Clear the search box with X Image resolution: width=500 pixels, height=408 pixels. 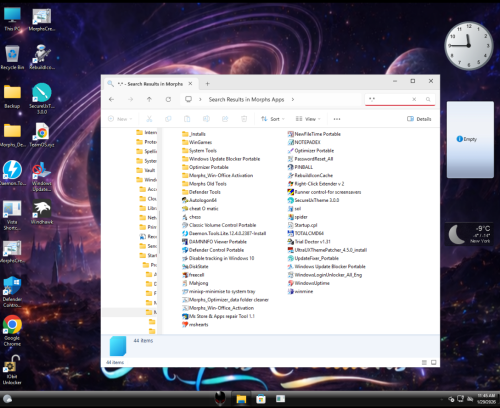[x=414, y=99]
